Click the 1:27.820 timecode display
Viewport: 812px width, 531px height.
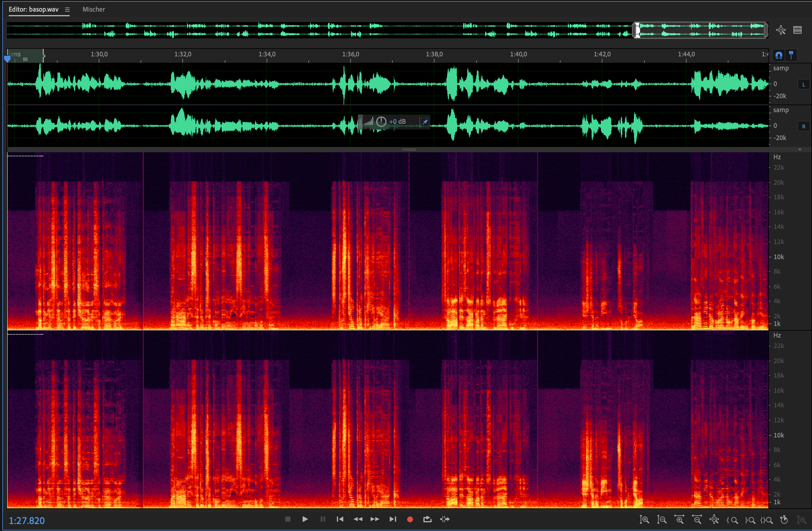(x=27, y=521)
